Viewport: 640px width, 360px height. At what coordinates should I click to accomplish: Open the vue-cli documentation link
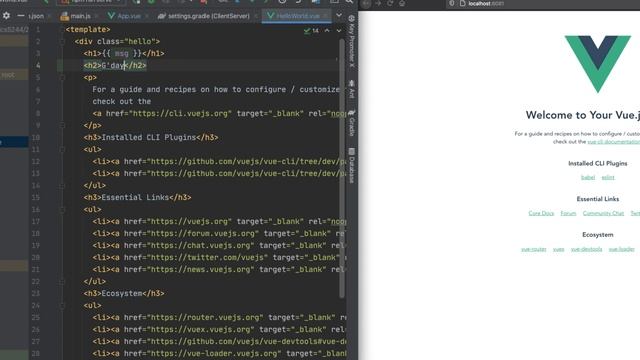(x=613, y=142)
